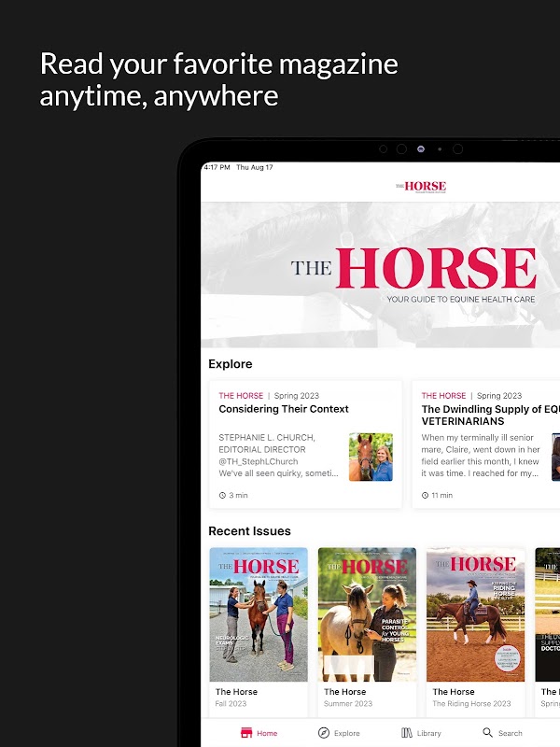Click the Recent Issues heading
This screenshot has width=560, height=747.
click(x=249, y=530)
